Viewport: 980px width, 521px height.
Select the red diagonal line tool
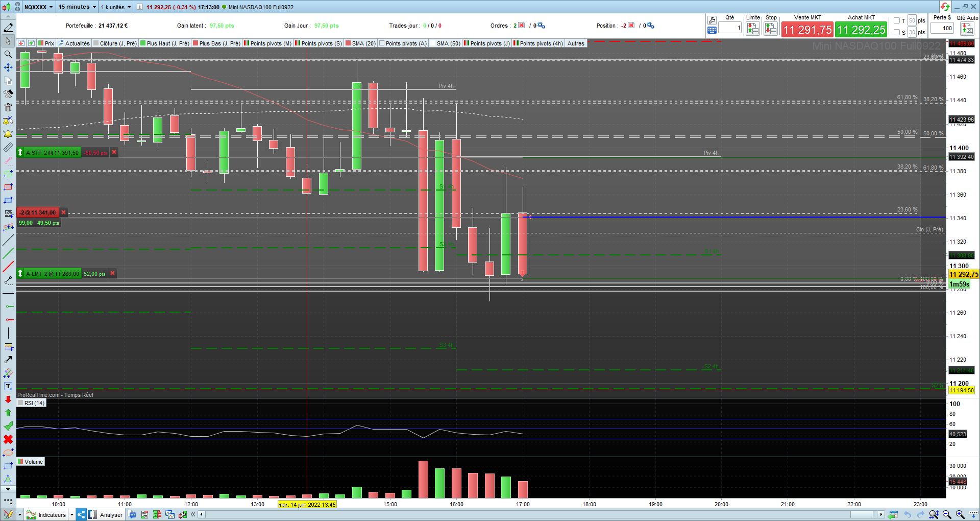tap(8, 267)
